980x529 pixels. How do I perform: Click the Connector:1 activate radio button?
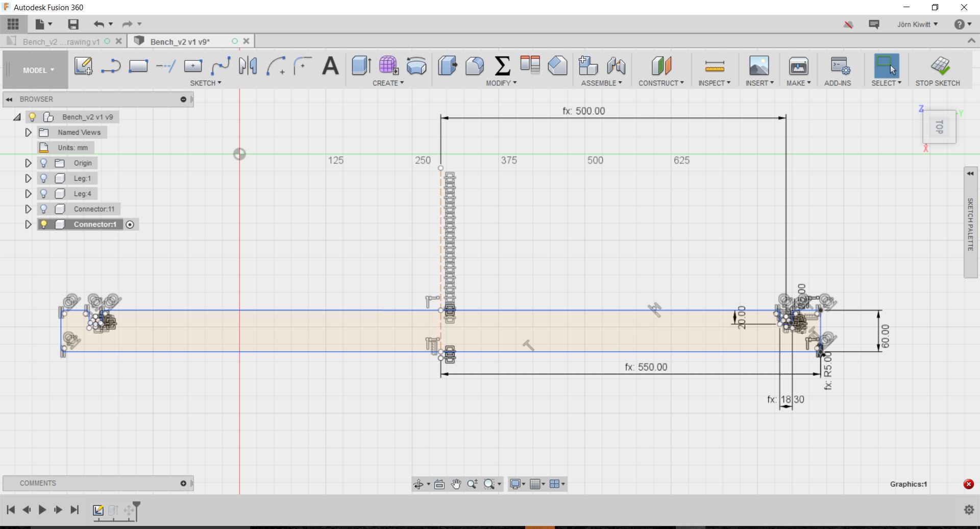tap(130, 225)
